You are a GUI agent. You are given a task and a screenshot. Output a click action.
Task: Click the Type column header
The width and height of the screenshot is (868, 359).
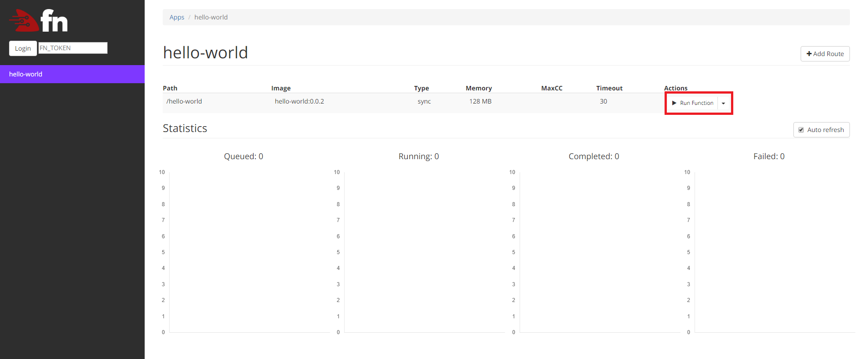[421, 88]
